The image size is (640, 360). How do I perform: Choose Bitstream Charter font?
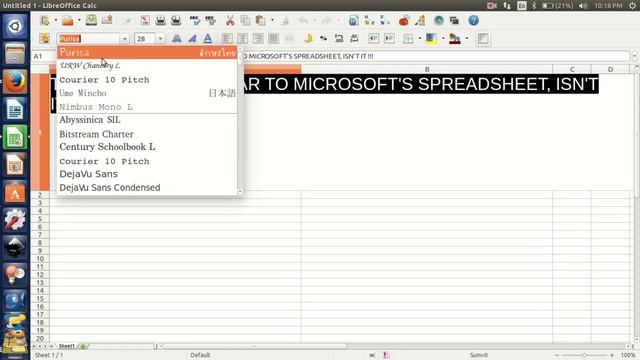pyautogui.click(x=147, y=134)
